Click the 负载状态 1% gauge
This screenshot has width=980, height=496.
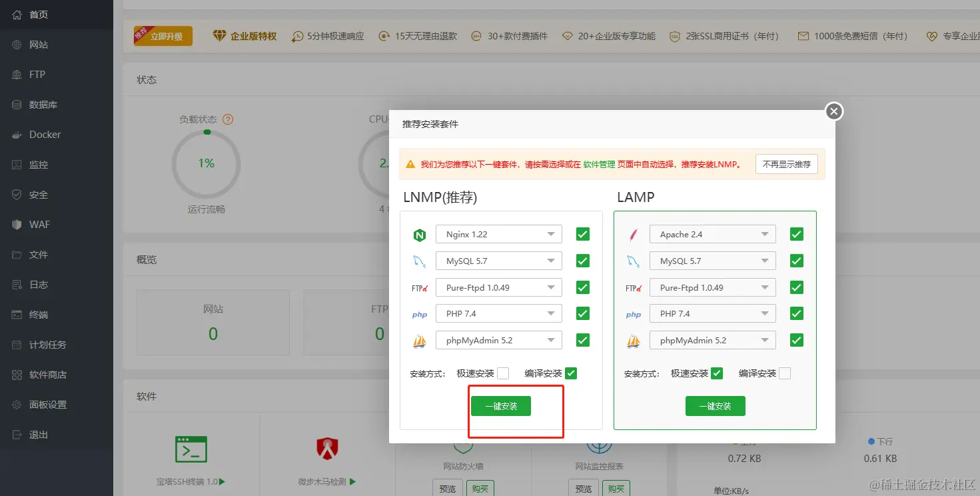[x=207, y=163]
